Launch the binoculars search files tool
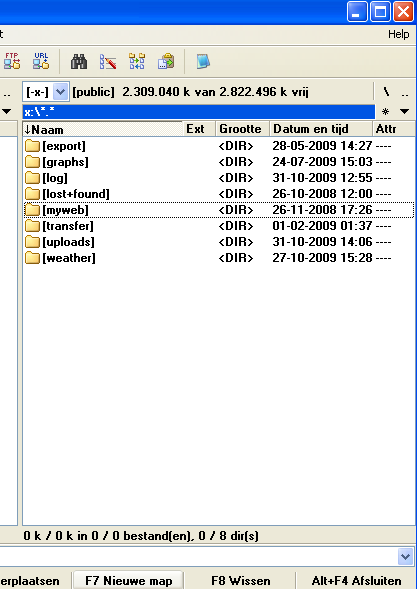Viewport: 417px width, 589px height. [x=79, y=61]
